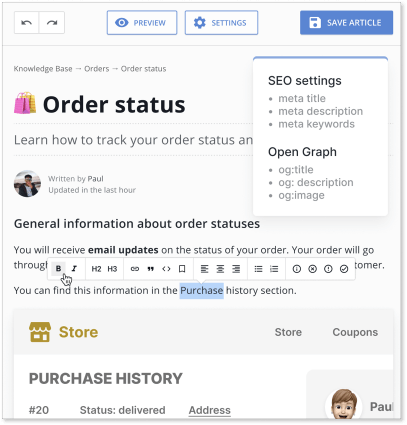
Task: Insert inline code using the code icon
Action: [x=166, y=269]
